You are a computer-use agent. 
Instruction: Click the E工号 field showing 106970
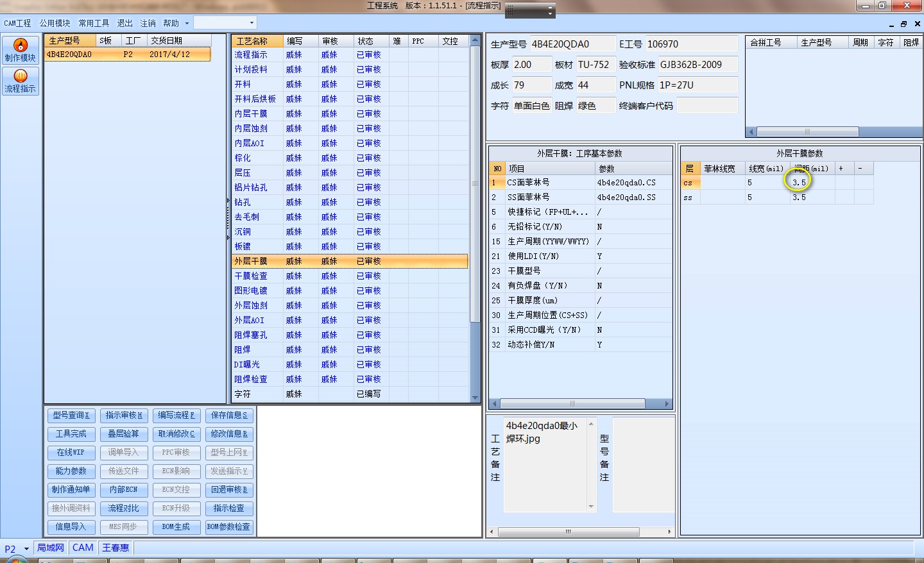pos(692,44)
